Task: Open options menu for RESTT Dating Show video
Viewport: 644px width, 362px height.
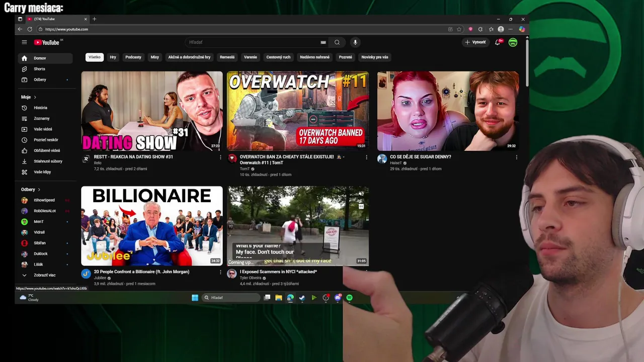Action: tap(220, 157)
